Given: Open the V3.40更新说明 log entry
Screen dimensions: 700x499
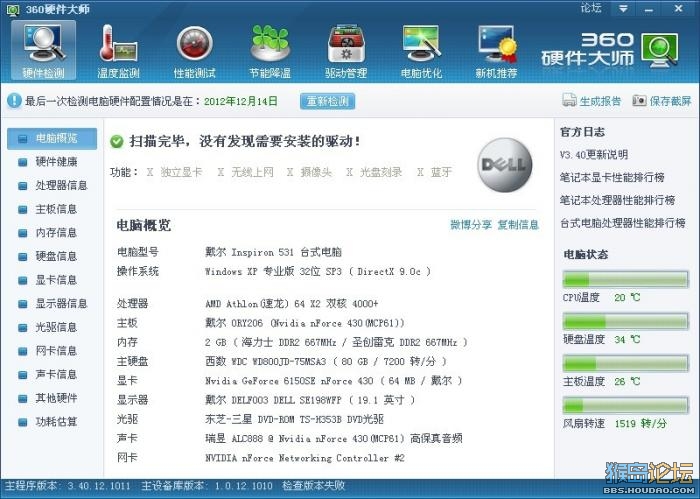Looking at the screenshot, I should (x=594, y=155).
